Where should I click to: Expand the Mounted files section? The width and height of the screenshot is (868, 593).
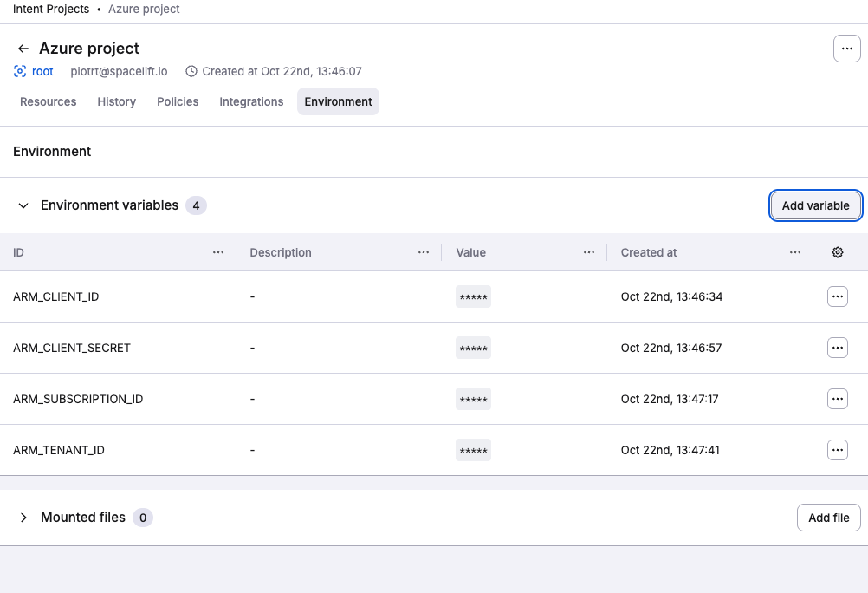[x=23, y=518]
